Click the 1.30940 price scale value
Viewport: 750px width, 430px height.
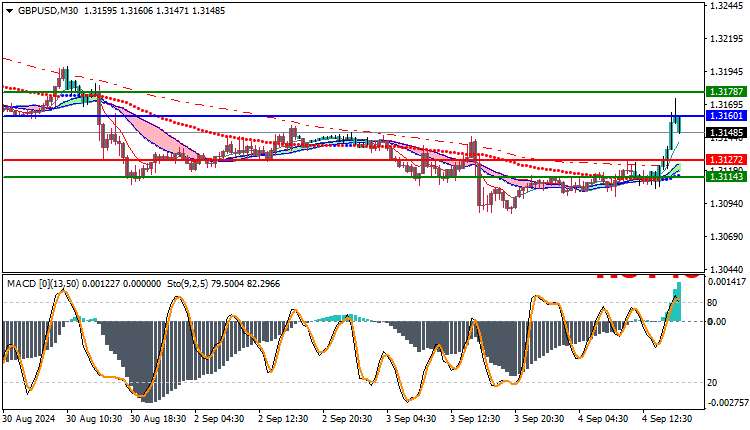pos(727,204)
